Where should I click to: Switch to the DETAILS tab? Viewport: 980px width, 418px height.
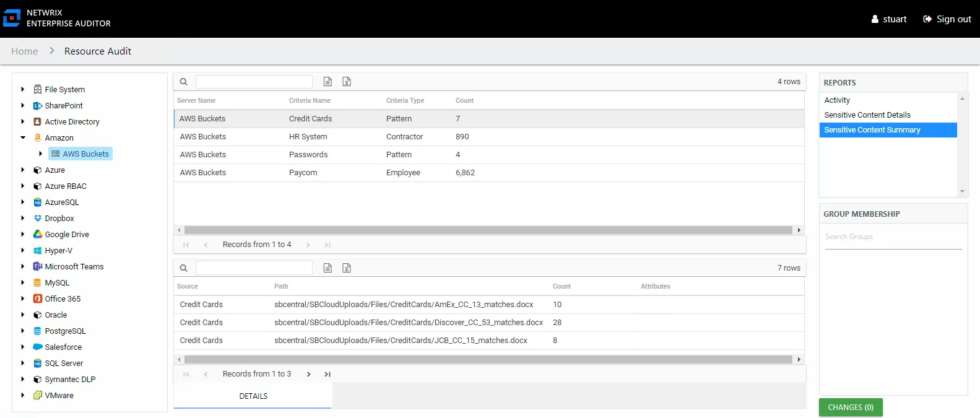pos(253,396)
